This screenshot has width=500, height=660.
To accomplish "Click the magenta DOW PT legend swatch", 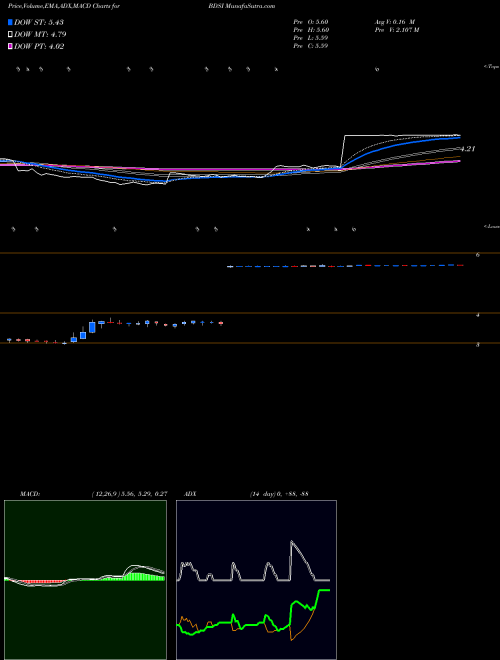I will [11, 47].
